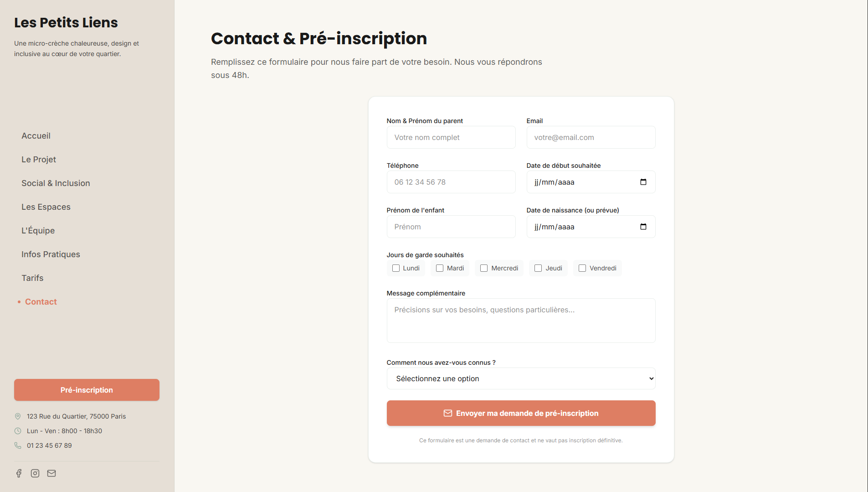The width and height of the screenshot is (868, 492).
Task: Click the mail envelope icon in sidebar footer
Action: click(51, 473)
